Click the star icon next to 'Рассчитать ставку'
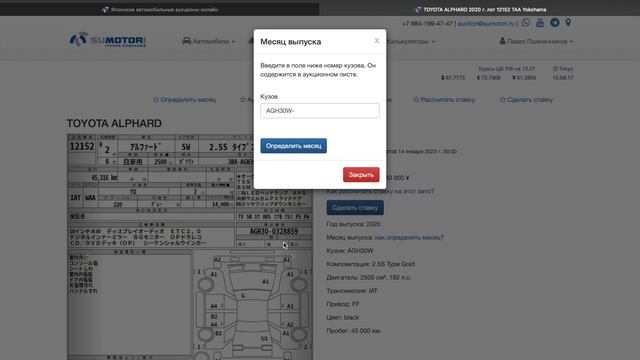The width and height of the screenshot is (640, 360). coord(416,100)
